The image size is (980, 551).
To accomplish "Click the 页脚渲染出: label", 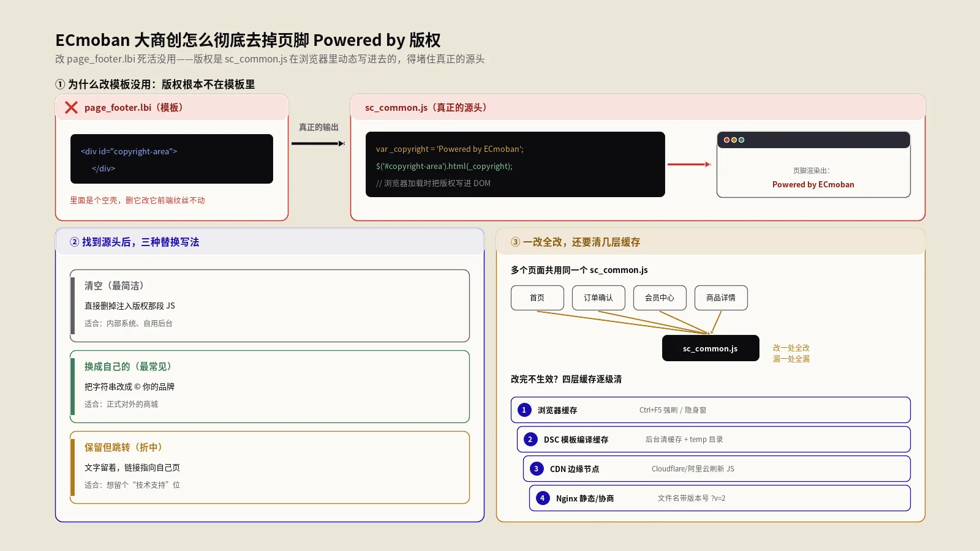I will (x=812, y=171).
